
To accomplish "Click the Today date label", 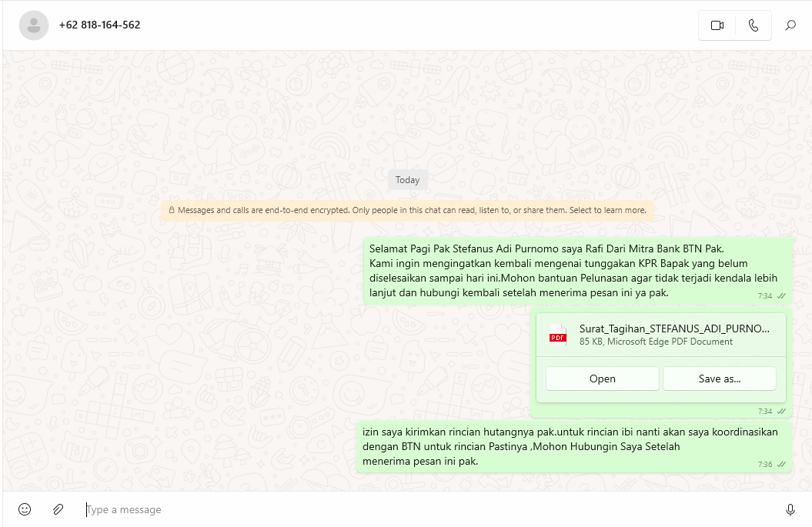I will [407, 180].
